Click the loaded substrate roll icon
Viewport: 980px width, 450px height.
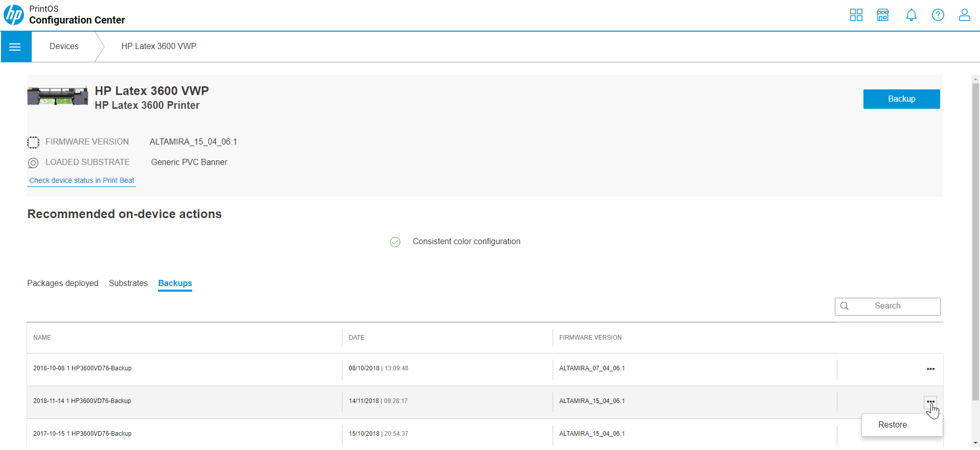[33, 162]
